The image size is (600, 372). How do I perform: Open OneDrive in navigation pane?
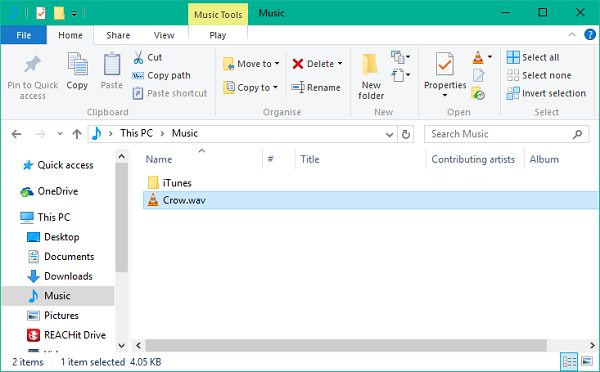pos(49,191)
